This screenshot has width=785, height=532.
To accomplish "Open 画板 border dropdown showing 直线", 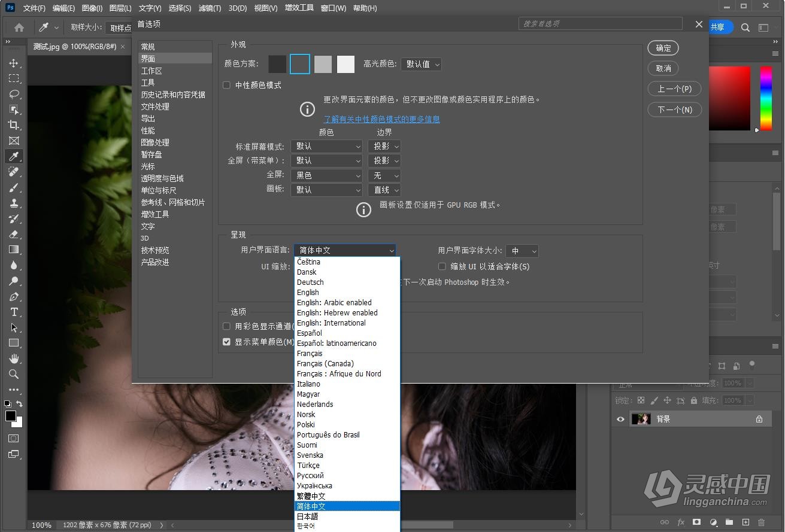I will [x=384, y=190].
